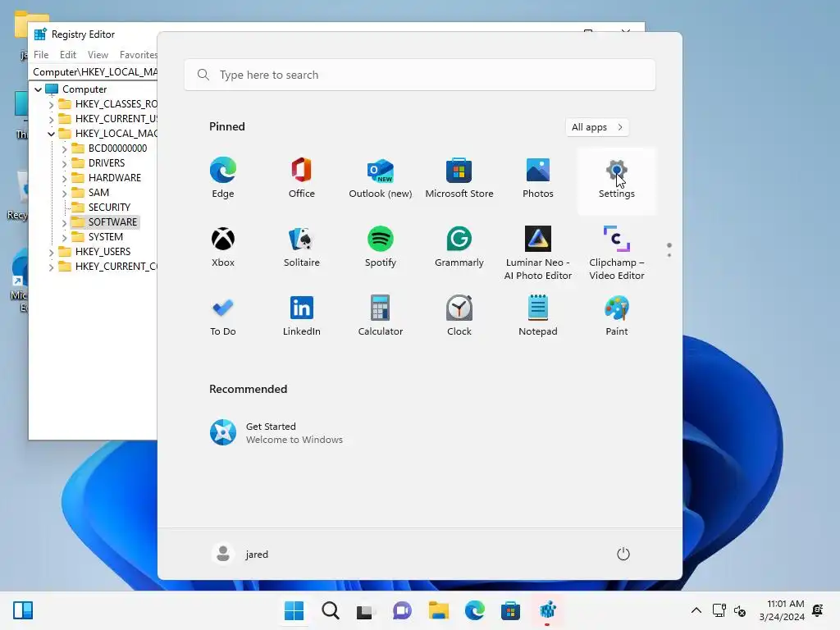Show hidden system tray icons
Viewport: 840px width, 630px height.
pos(696,610)
